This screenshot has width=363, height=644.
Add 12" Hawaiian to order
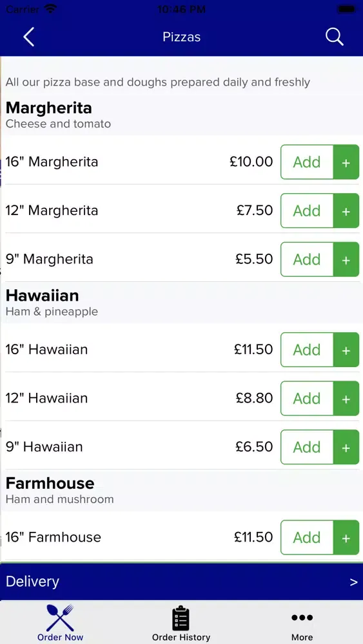point(307,399)
